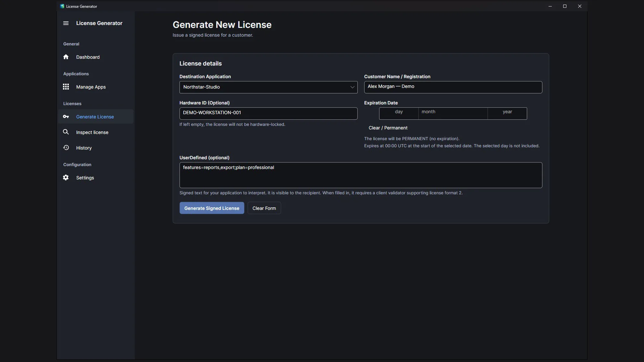This screenshot has height=362, width=644.
Task: Click the Dashboard home icon
Action: pyautogui.click(x=66, y=57)
